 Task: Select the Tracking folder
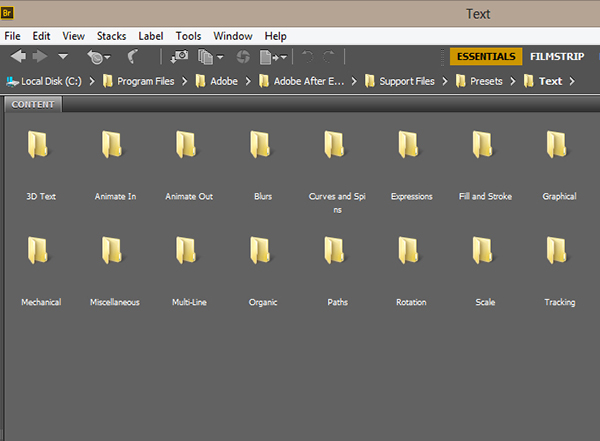point(559,254)
